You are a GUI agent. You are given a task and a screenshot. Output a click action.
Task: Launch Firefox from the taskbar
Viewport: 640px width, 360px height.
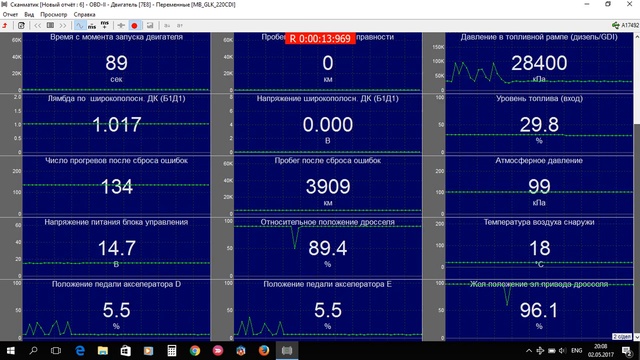tap(264, 351)
